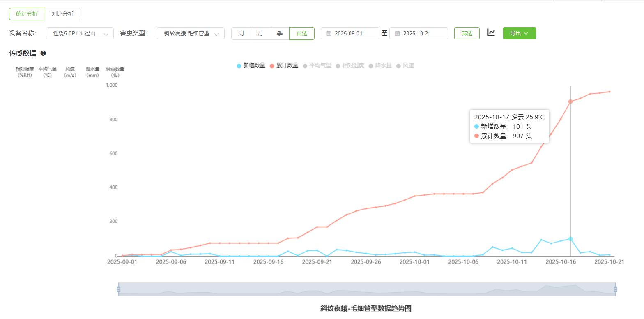
Task: Click the help icon beside 传感数据
Action: 43,53
